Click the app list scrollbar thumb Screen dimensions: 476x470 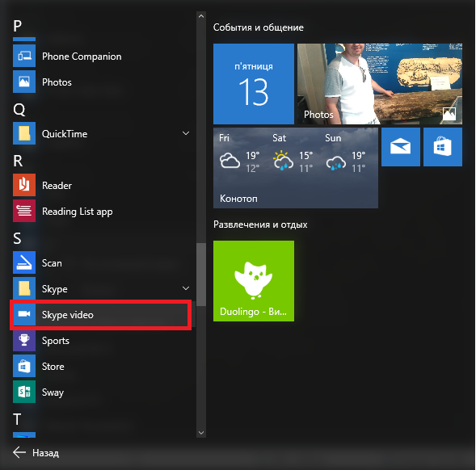(x=201, y=275)
